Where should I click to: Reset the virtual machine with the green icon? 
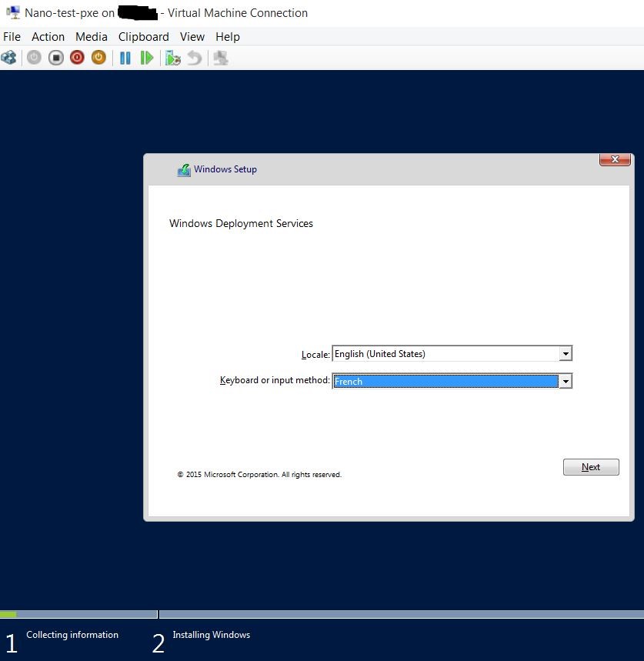point(147,58)
